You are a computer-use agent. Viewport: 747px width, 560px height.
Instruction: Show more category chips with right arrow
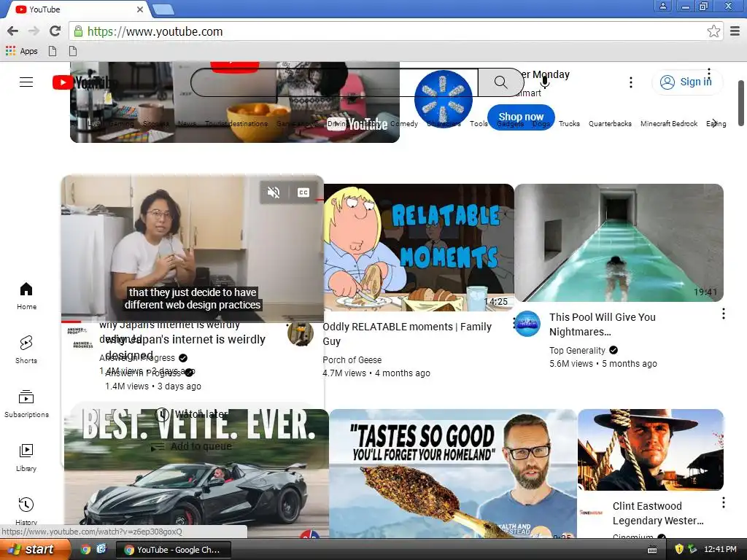point(714,123)
